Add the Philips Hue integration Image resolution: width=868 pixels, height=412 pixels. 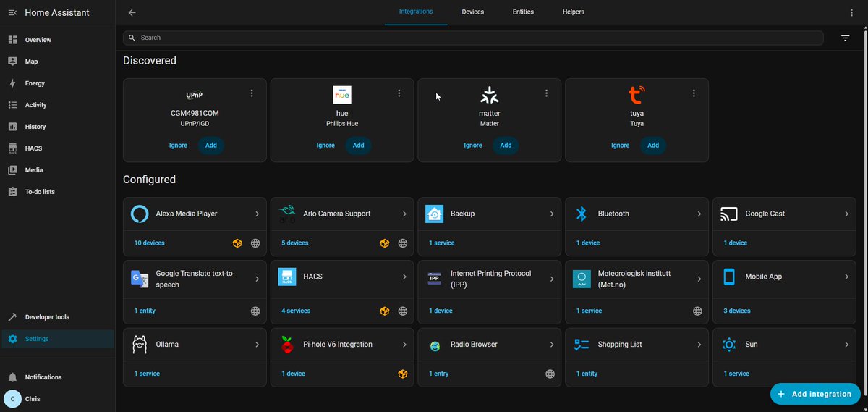359,146
